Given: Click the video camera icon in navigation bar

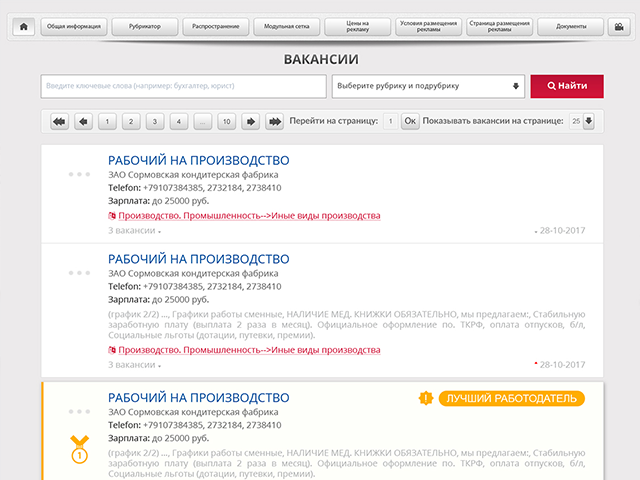Looking at the screenshot, I should pos(619,27).
